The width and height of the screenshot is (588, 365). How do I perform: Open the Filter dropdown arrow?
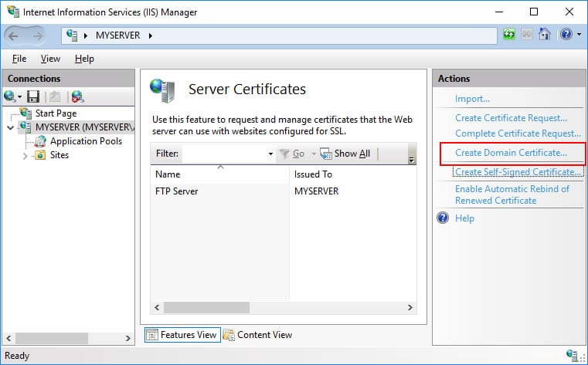(270, 154)
